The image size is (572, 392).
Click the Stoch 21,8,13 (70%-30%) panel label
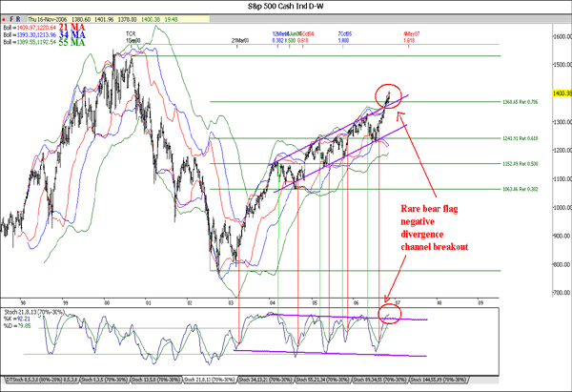pyautogui.click(x=34, y=313)
